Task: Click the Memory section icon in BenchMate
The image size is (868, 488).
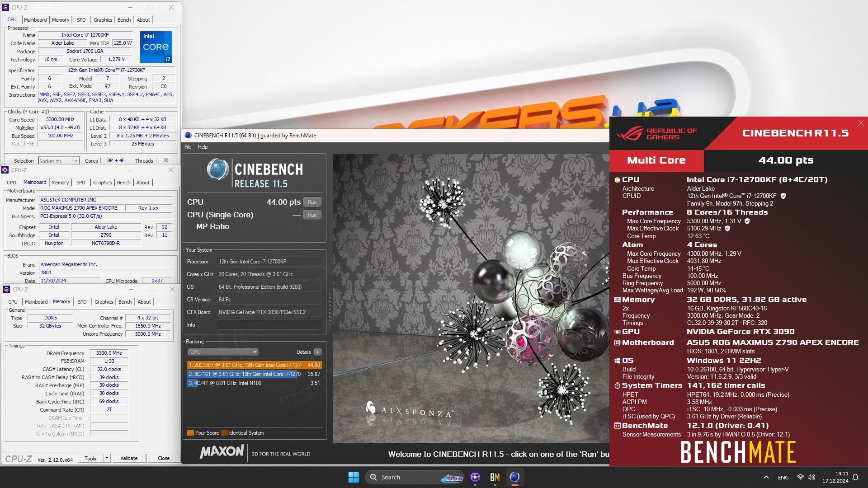Action: click(617, 300)
